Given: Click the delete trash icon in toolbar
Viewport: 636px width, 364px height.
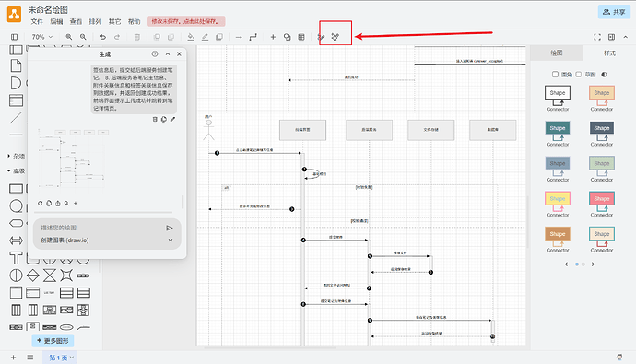Looking at the screenshot, I should tap(137, 37).
